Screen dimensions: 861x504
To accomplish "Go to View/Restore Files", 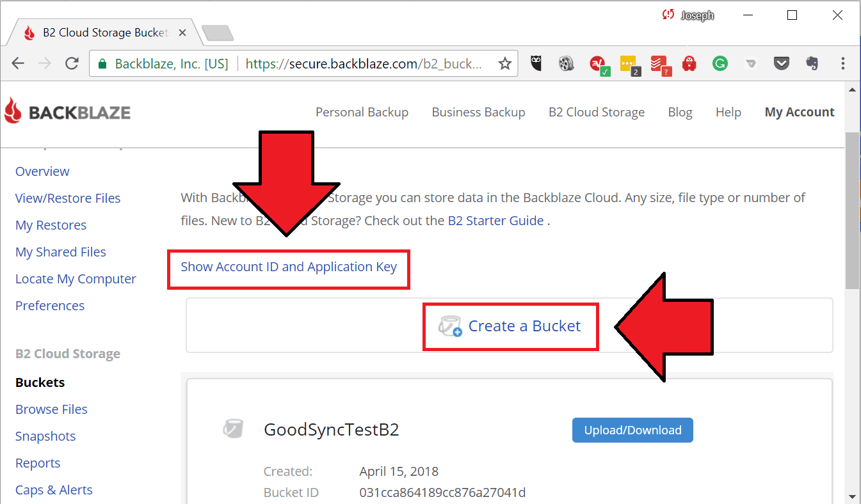I will tap(68, 198).
